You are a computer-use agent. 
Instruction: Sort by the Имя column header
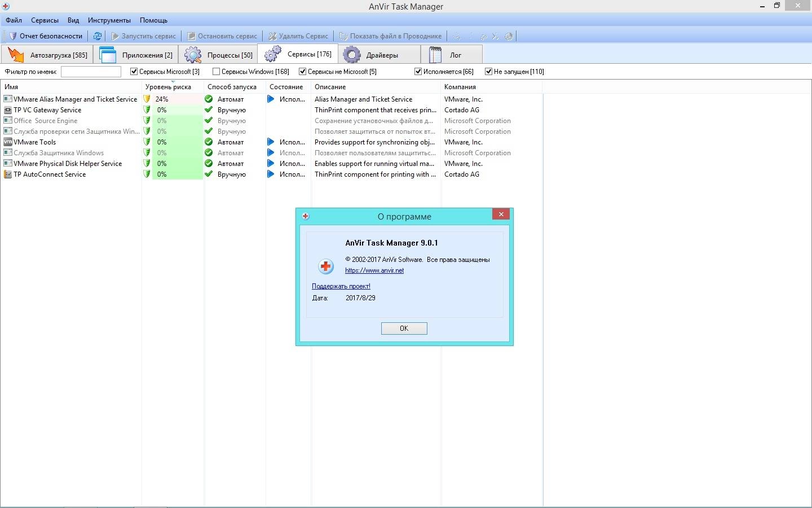pyautogui.click(x=71, y=87)
